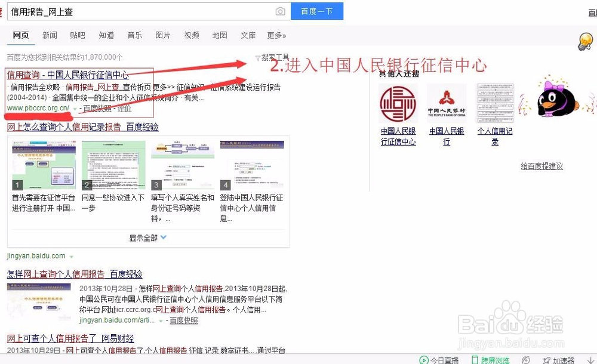
Task: Open step 4 thumbnail 登陆中国人民银行征信中心
Action: click(x=252, y=165)
